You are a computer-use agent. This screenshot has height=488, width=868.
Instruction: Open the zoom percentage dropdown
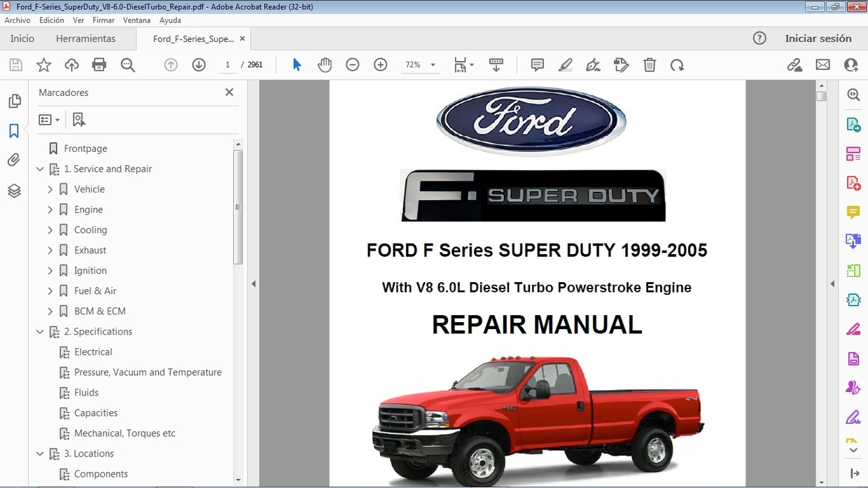pyautogui.click(x=420, y=64)
